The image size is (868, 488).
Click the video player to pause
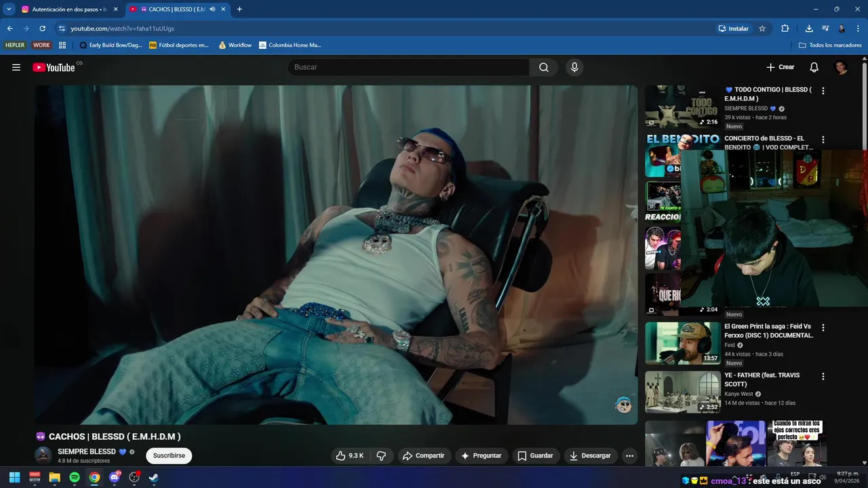336,255
